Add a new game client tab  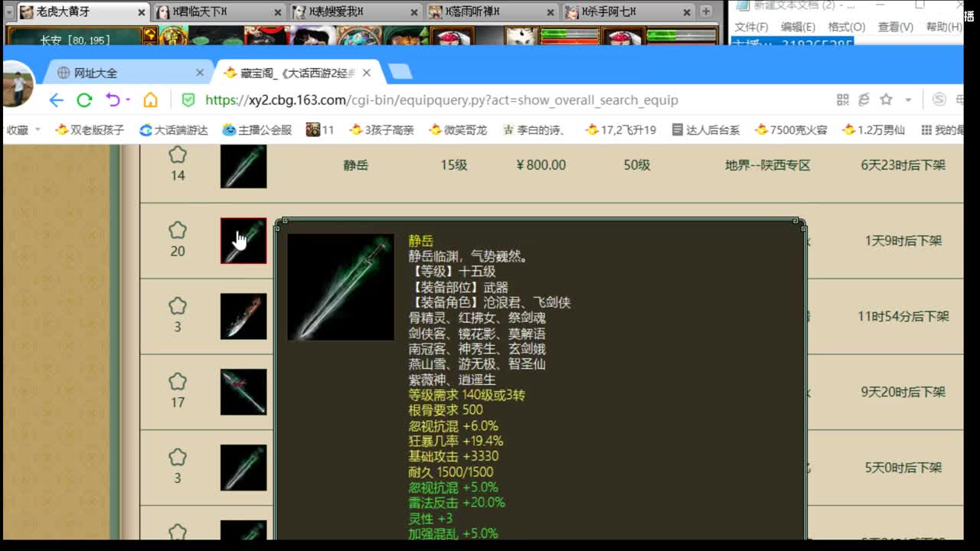coord(706,11)
